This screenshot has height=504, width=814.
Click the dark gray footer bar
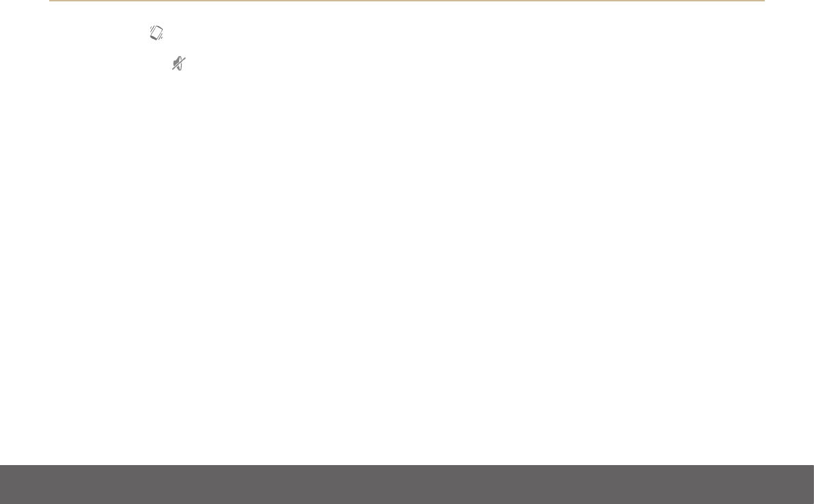point(407,484)
